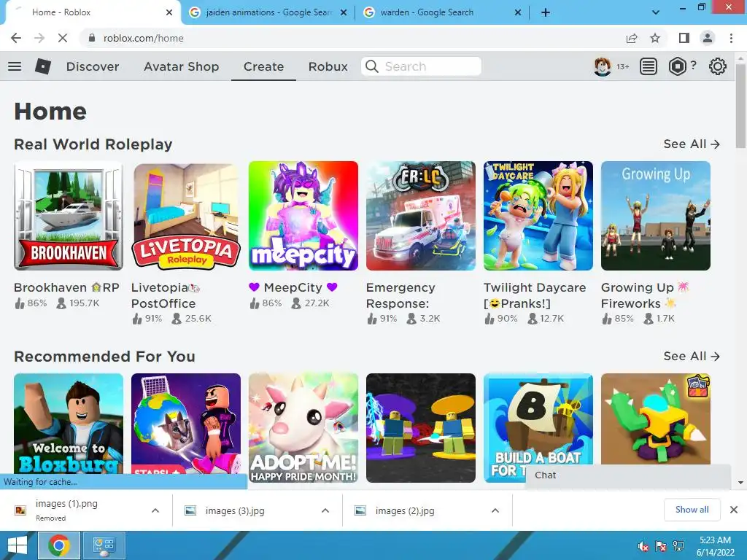Open the Discover menu

click(93, 66)
